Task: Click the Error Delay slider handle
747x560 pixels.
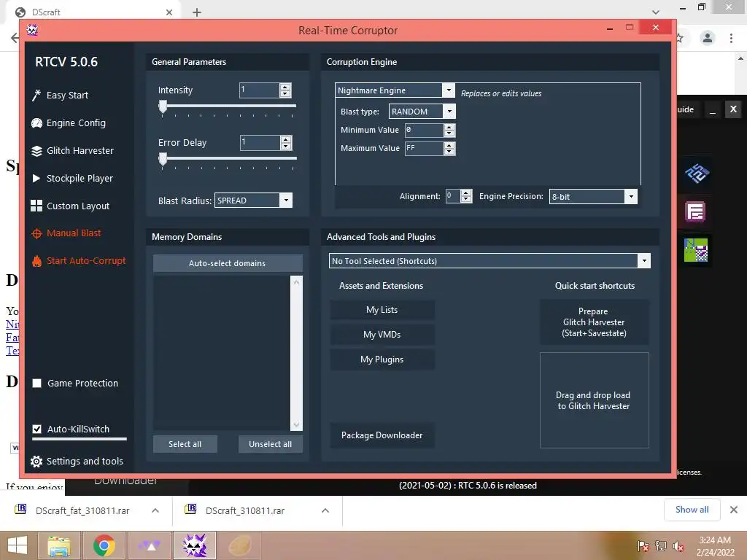Action: [x=163, y=160]
